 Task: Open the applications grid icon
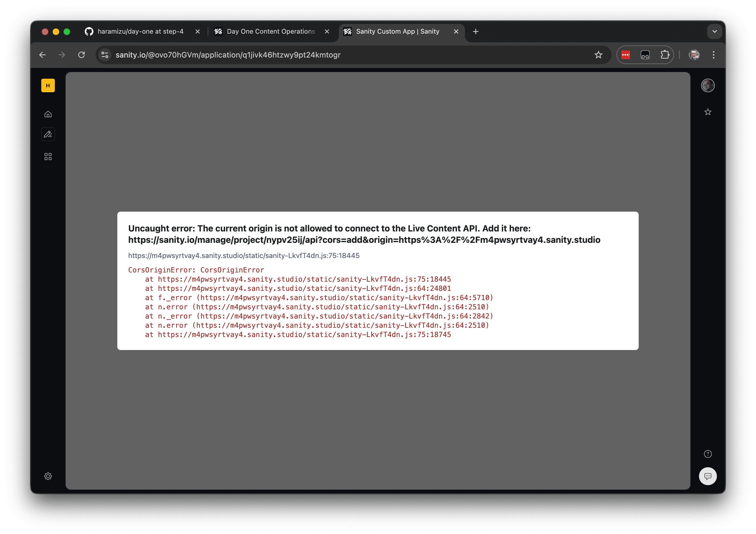[x=48, y=157]
